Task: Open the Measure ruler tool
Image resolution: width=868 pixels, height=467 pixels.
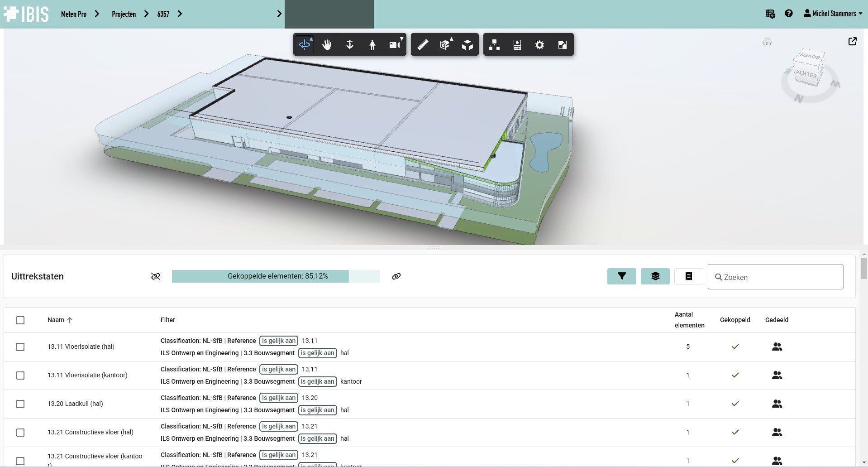Action: [423, 45]
